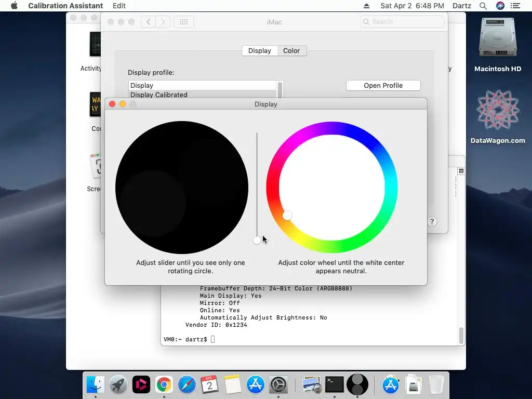Click the eject icon in menu bar
This screenshot has width=532, height=399.
(366, 6)
